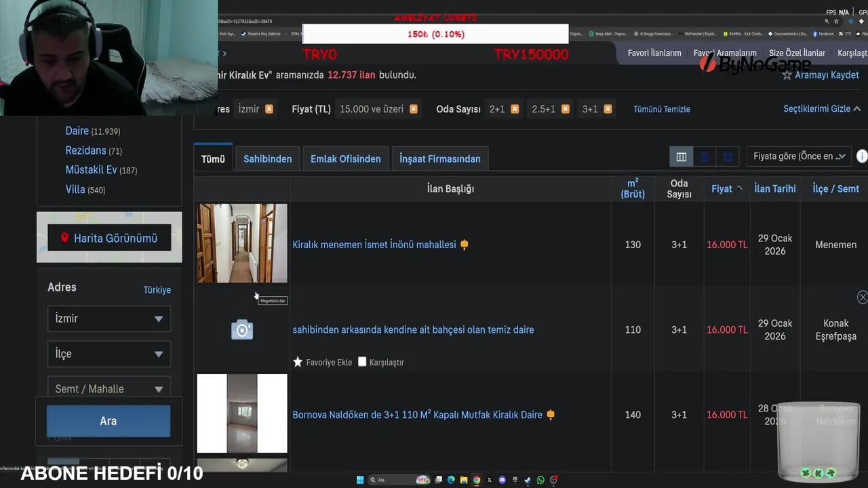
Task: Open Epic Games Launcher from taskbar
Action: point(515,480)
